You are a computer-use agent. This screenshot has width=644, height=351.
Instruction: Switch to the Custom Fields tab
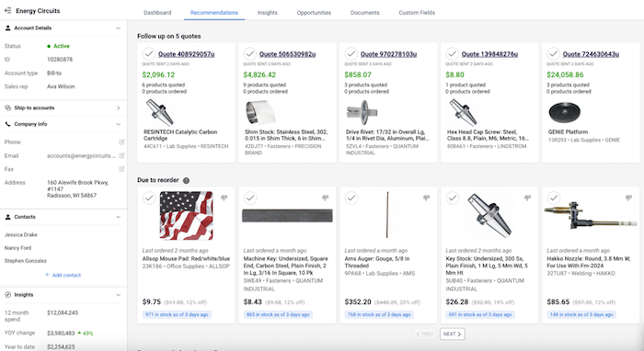[417, 13]
